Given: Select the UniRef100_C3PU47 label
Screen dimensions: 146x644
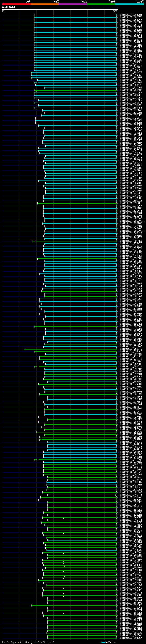Looking at the screenshot, I should pyautogui.click(x=131, y=206).
